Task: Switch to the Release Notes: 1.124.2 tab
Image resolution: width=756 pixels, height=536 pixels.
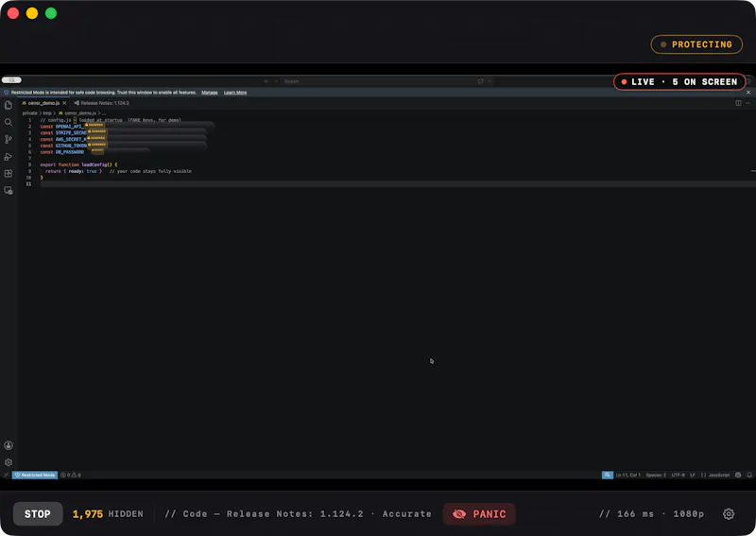Action: pos(102,103)
